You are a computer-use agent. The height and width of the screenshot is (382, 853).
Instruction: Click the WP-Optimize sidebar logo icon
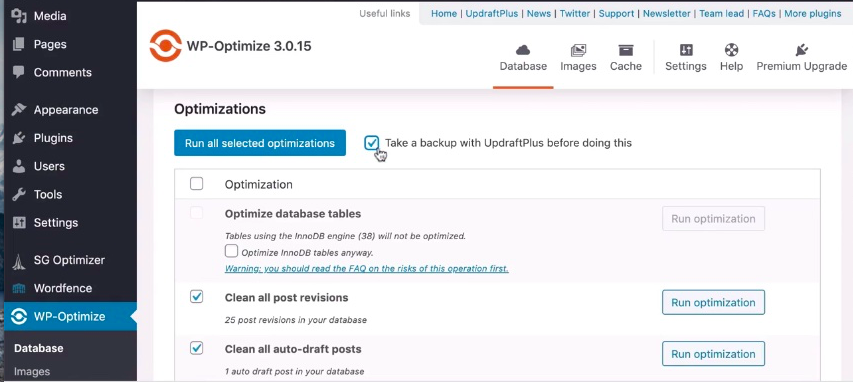tap(19, 316)
